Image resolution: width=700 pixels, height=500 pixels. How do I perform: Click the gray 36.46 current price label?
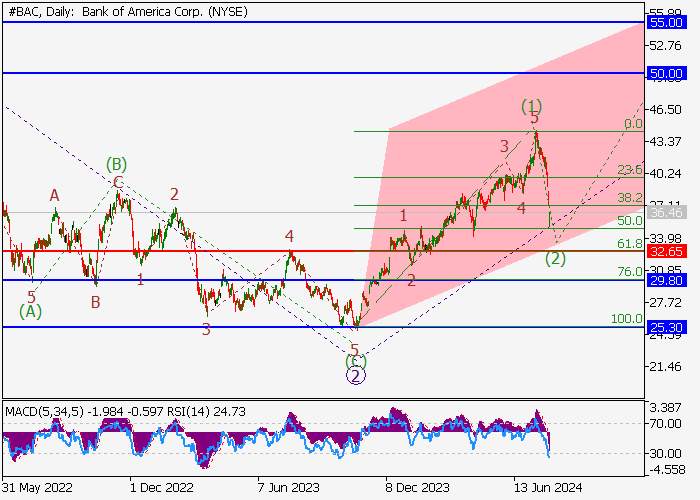[x=666, y=212]
